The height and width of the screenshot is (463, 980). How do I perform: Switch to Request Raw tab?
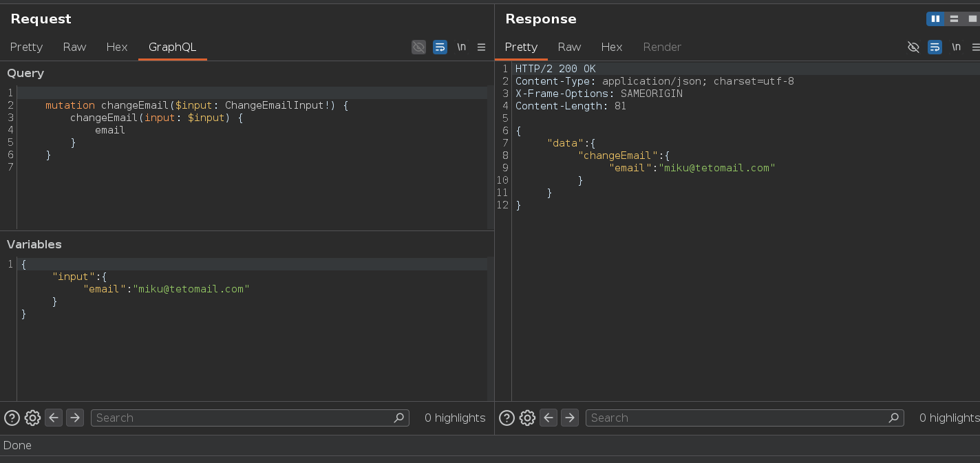point(74,47)
